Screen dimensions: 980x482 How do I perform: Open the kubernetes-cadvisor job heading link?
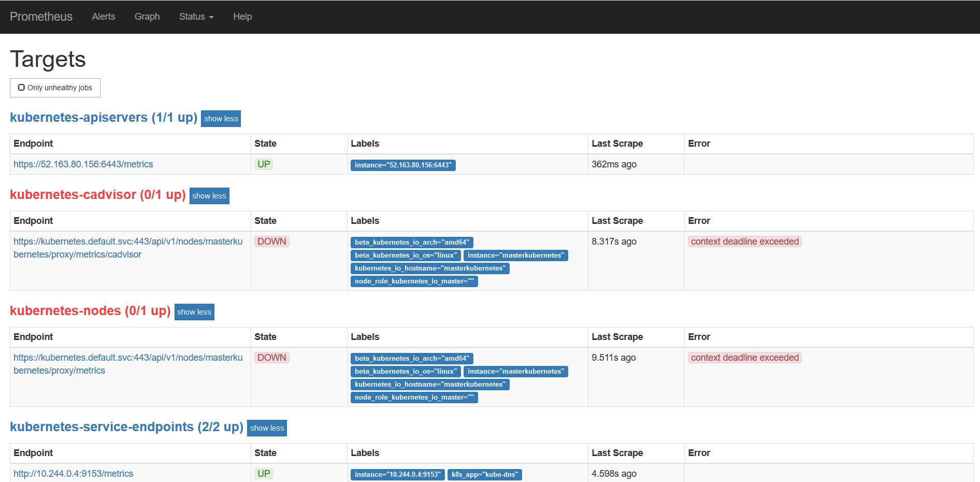[x=98, y=195]
